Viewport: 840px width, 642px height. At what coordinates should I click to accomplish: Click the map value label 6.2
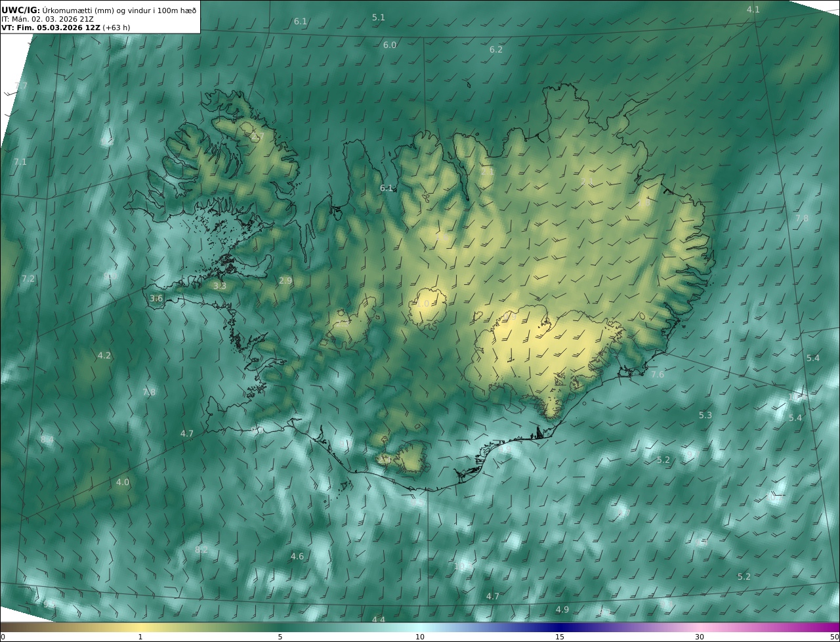(x=496, y=50)
